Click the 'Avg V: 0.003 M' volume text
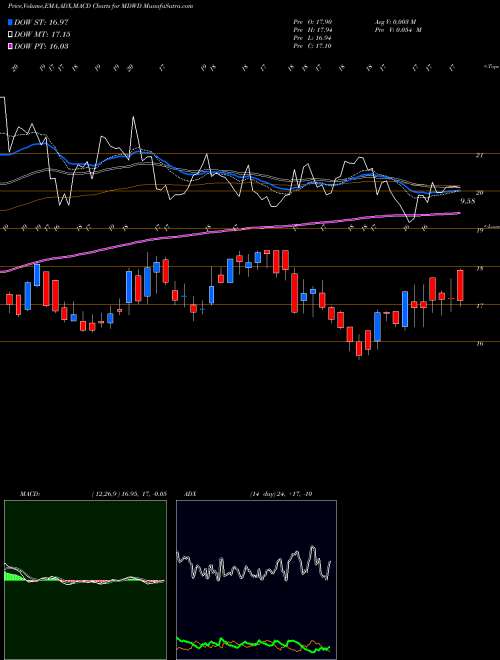The width and height of the screenshot is (500, 660). coord(395,22)
